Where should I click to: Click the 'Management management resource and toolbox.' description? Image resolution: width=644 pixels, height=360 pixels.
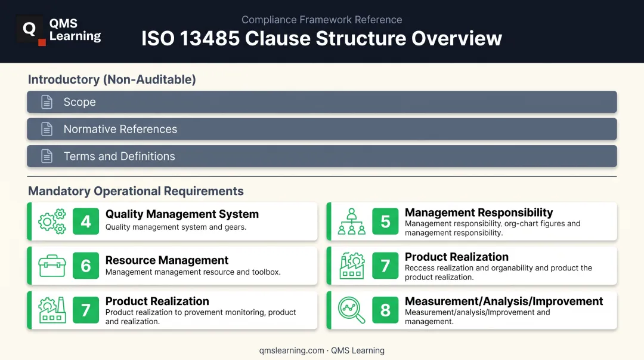click(193, 272)
